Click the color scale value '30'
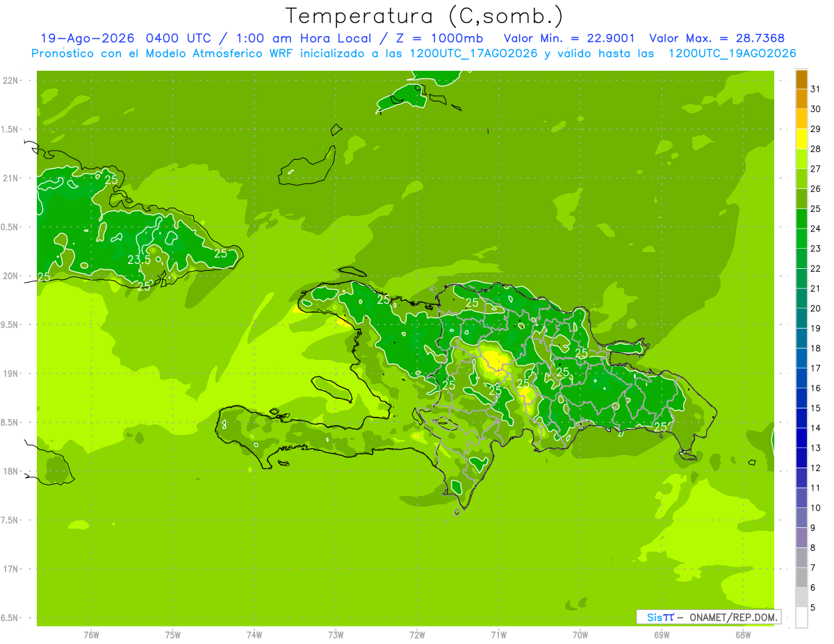The width and height of the screenshot is (834, 644). [x=815, y=109]
